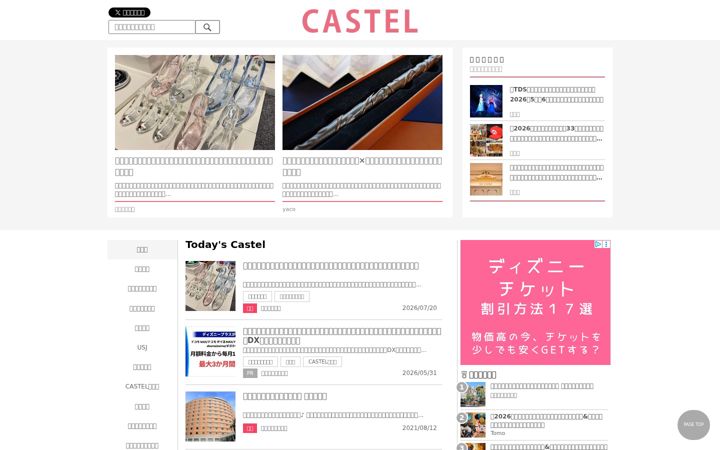Screen dimensions: 720x450
Task: Open the beige storefront thumbnail in sidebar
Action: coord(486,179)
